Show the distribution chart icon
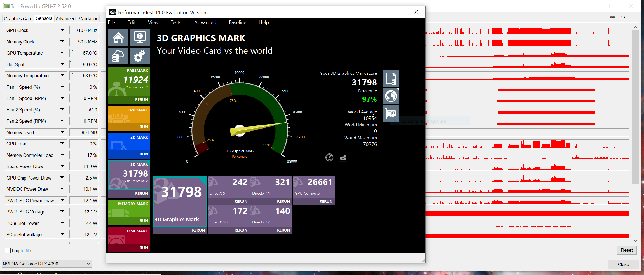644x275 pixels. click(343, 158)
